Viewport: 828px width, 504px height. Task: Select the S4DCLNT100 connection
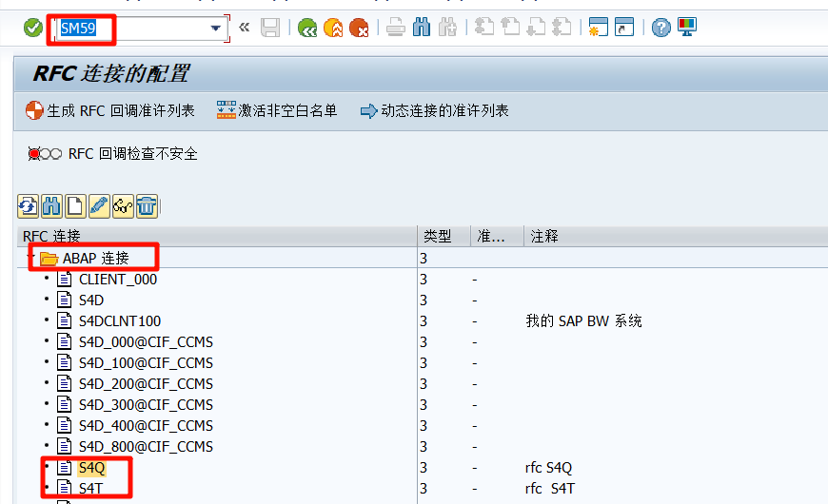point(120,321)
